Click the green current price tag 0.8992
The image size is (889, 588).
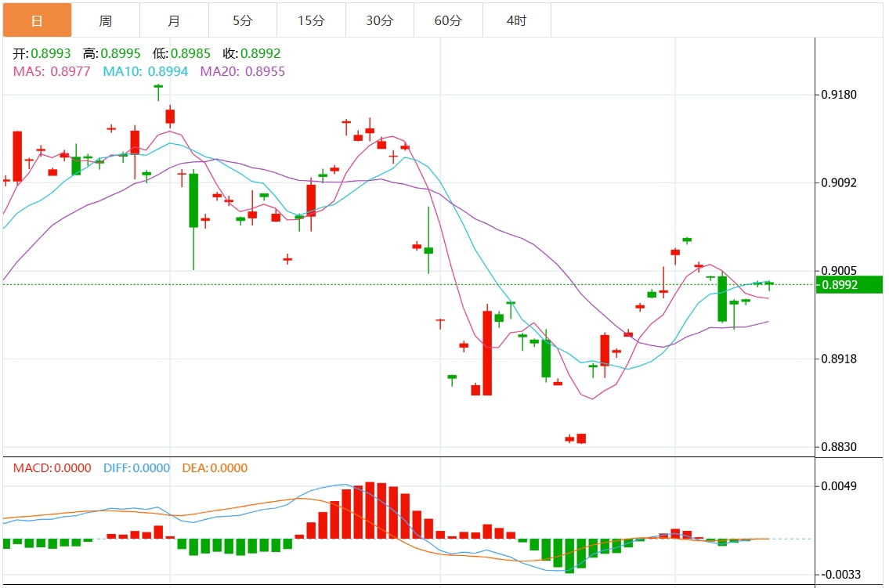click(849, 284)
